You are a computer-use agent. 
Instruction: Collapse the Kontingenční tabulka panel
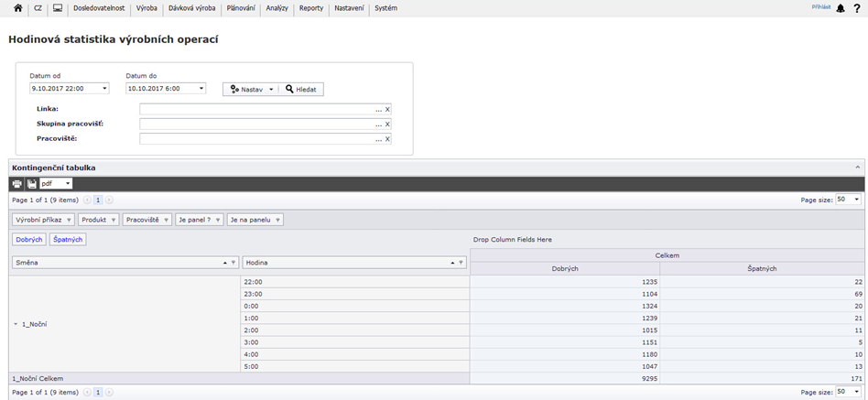(x=858, y=168)
